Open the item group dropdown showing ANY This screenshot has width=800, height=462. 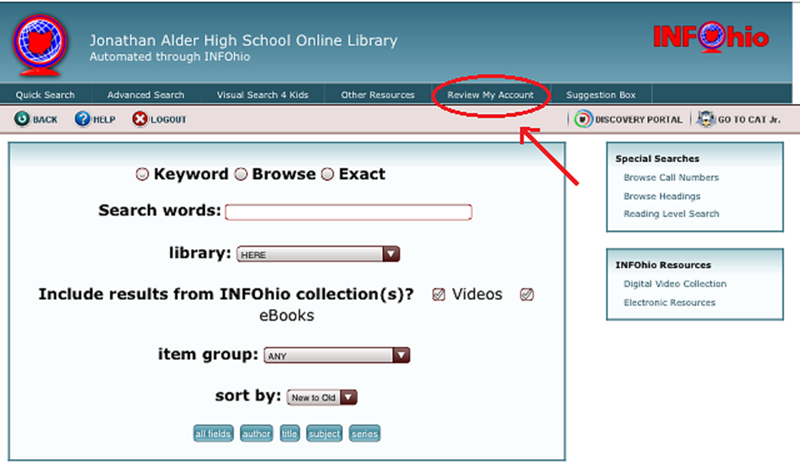337,355
